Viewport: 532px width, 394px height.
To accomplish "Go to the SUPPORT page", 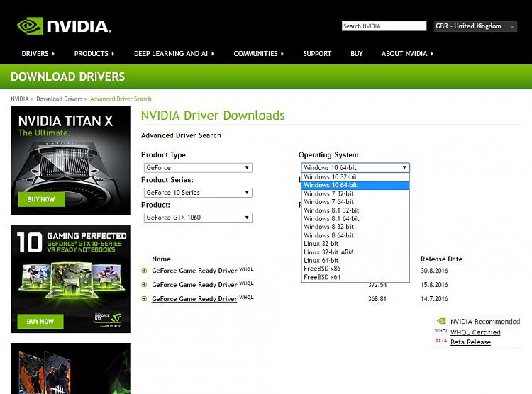I will (317, 54).
